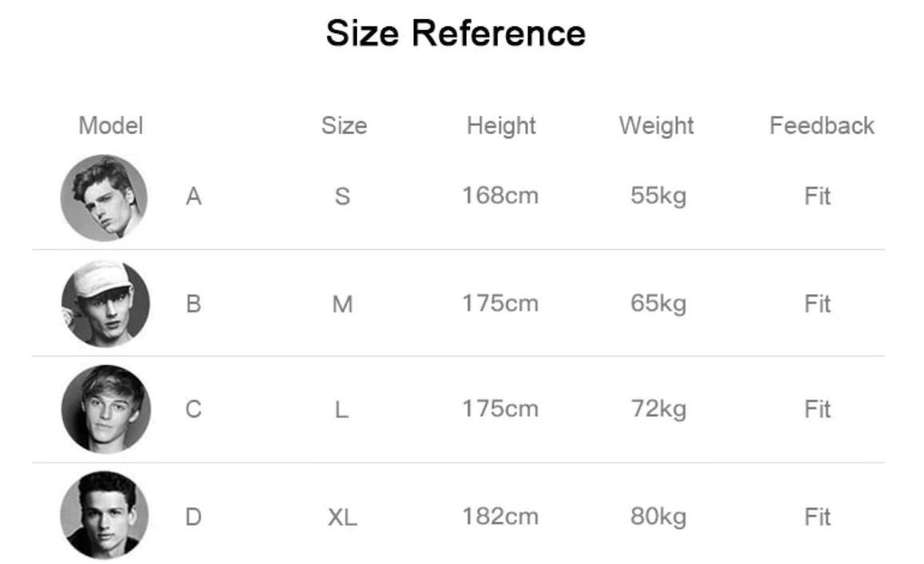The image size is (924, 564).
Task: Select model D's round avatar image
Action: (104, 514)
